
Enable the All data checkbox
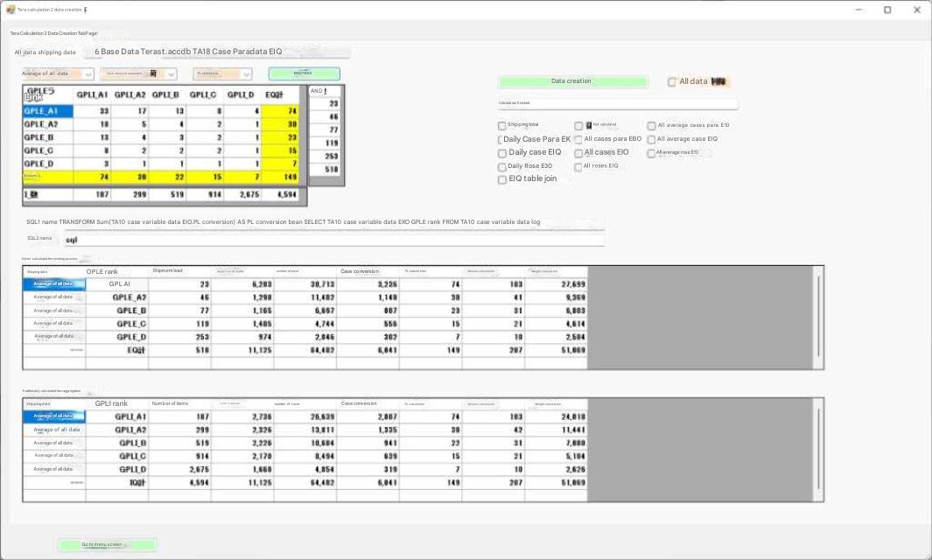pos(672,82)
